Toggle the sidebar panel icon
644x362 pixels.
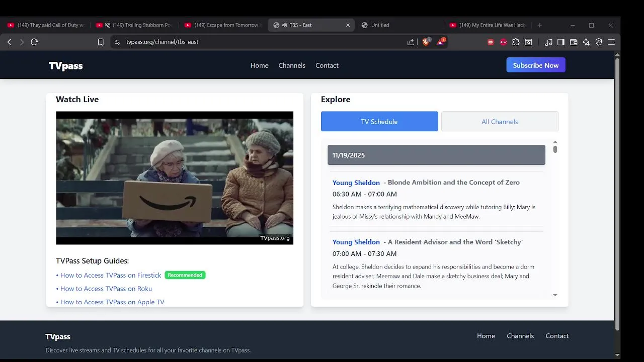pyautogui.click(x=561, y=42)
